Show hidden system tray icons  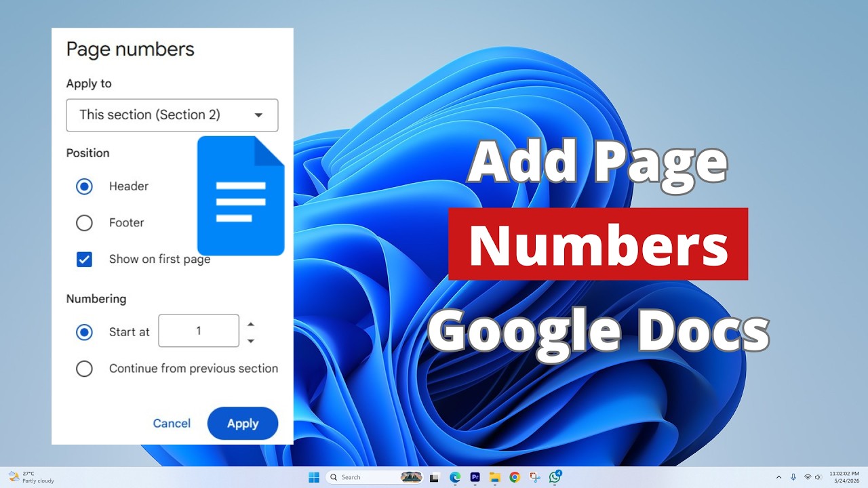pyautogui.click(x=778, y=477)
